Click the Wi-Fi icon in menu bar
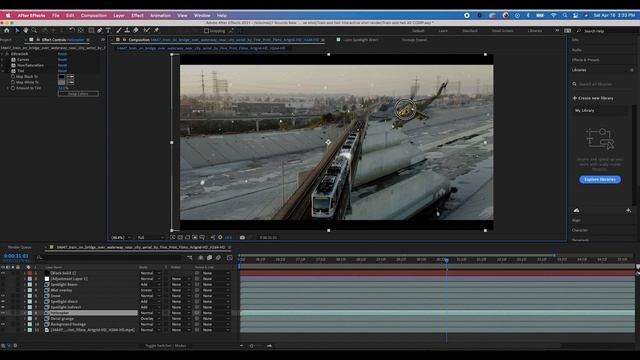This screenshot has height=360, width=640. coord(553,15)
